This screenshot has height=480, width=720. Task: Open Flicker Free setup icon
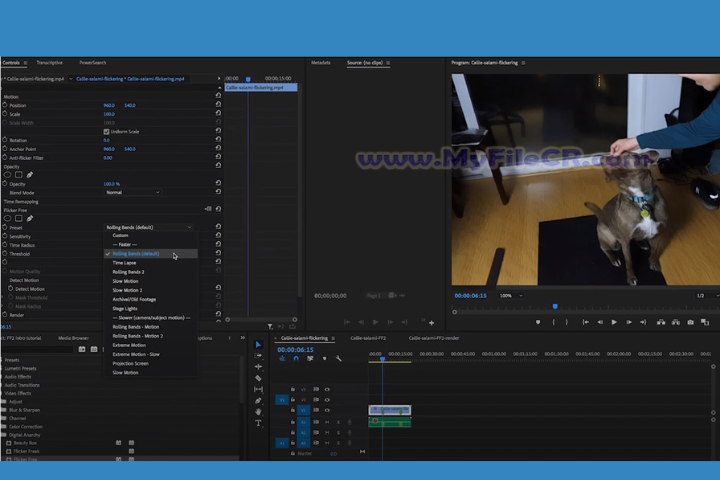(208, 209)
